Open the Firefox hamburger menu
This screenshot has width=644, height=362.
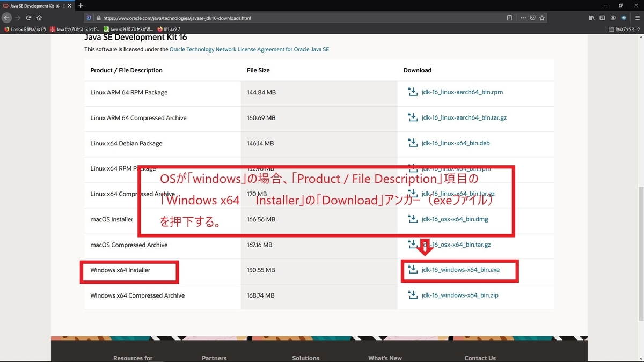pos(636,18)
